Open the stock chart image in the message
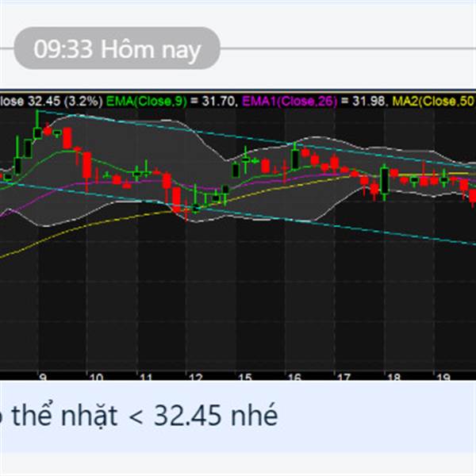Screen dimensions: 476x476 pyautogui.click(x=238, y=235)
